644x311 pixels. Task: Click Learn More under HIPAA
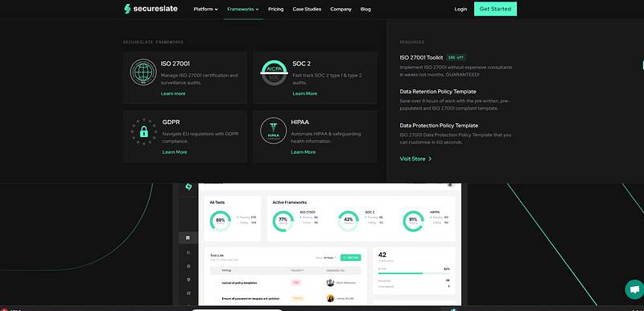(x=303, y=152)
